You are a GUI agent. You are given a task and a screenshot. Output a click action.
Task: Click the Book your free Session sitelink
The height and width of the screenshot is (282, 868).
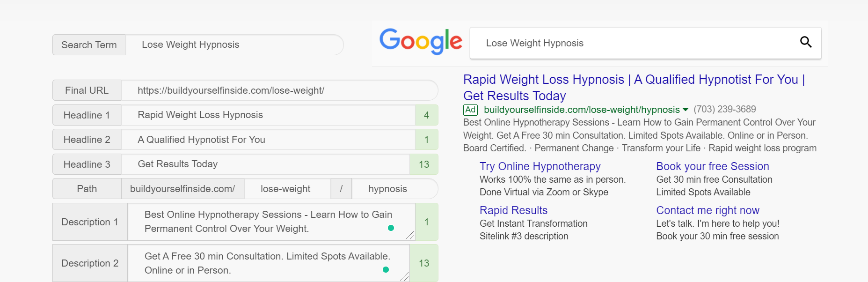712,166
